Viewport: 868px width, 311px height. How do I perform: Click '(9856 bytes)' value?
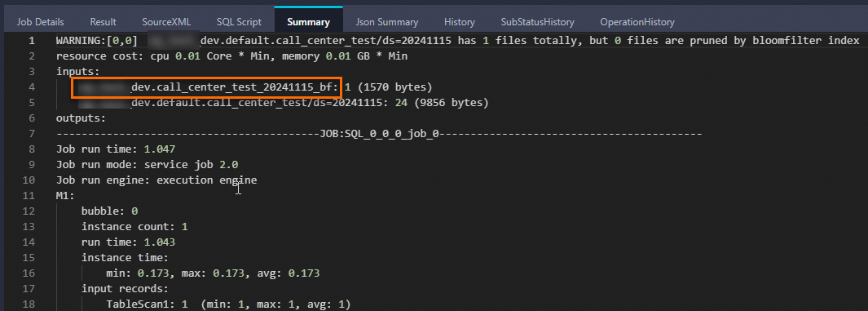point(452,103)
